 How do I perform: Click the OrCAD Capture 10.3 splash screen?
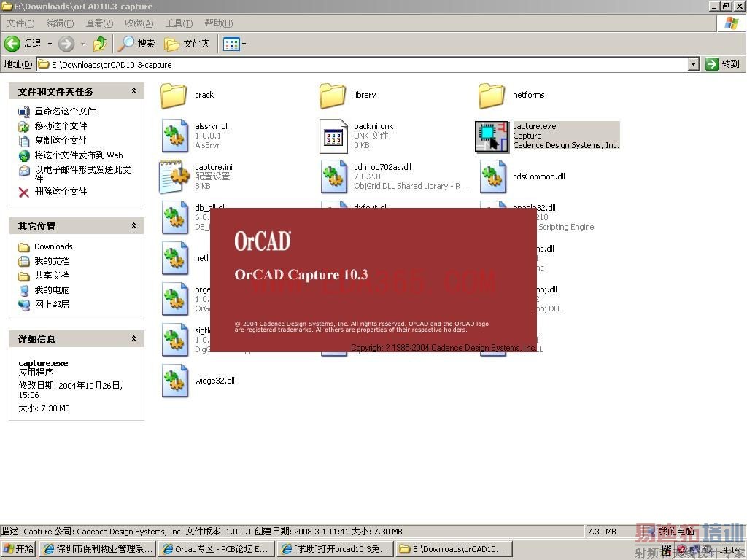click(x=373, y=280)
